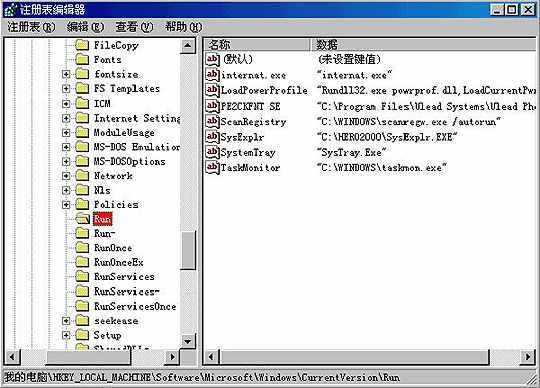Expand the fontsize key
540x388 pixels.
point(66,74)
